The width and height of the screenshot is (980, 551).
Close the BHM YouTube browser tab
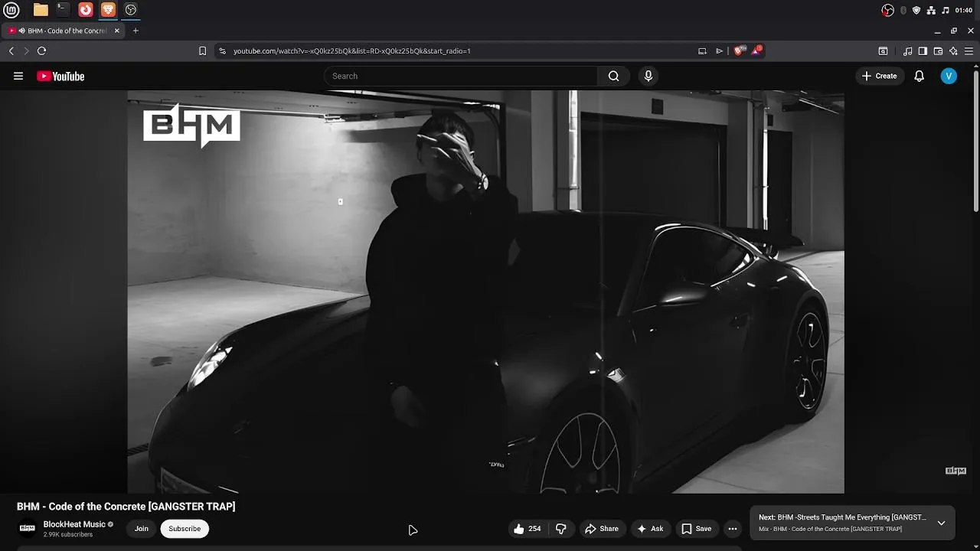pos(117,31)
